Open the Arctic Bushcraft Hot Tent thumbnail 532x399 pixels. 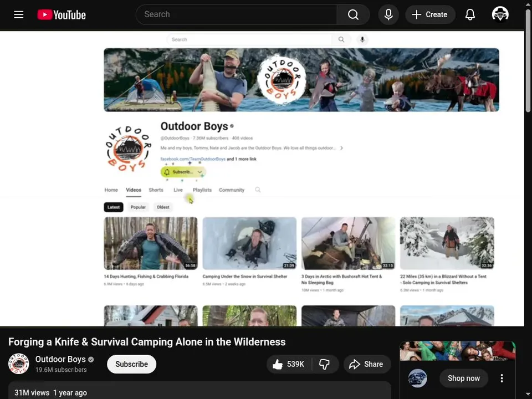pos(348,243)
